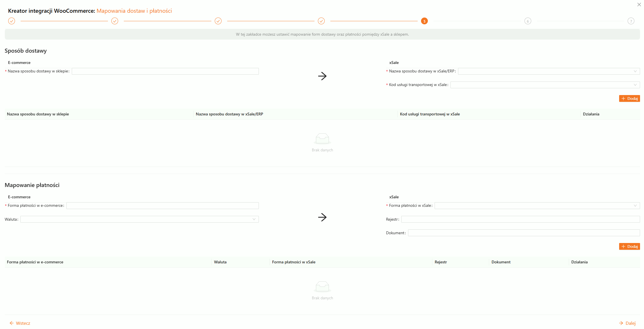The width and height of the screenshot is (644, 329).
Task: Close the WooCommerce integration wizard
Action: point(639,5)
